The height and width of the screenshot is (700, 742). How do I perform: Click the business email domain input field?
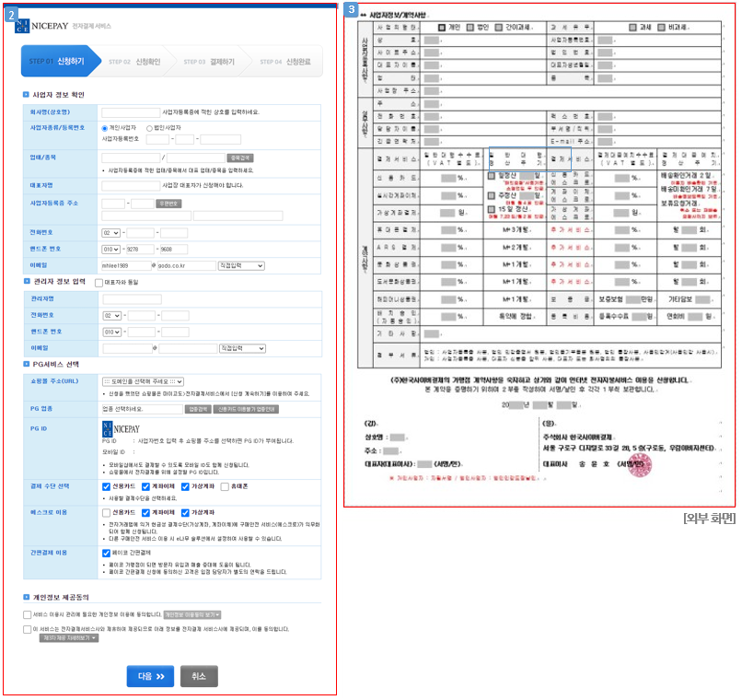pyautogui.click(x=187, y=266)
